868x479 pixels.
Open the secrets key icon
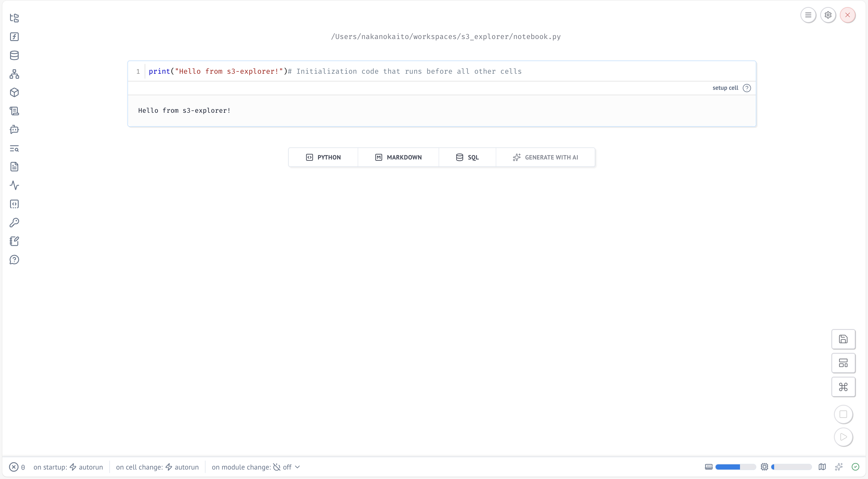pos(14,223)
